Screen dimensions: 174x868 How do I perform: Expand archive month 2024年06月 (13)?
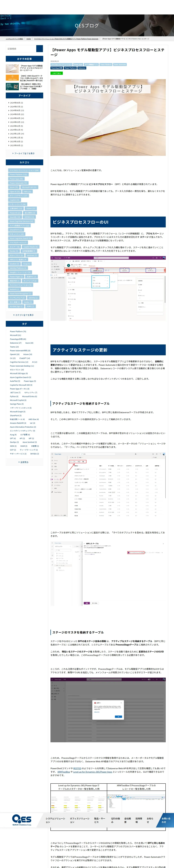pos(17,111)
